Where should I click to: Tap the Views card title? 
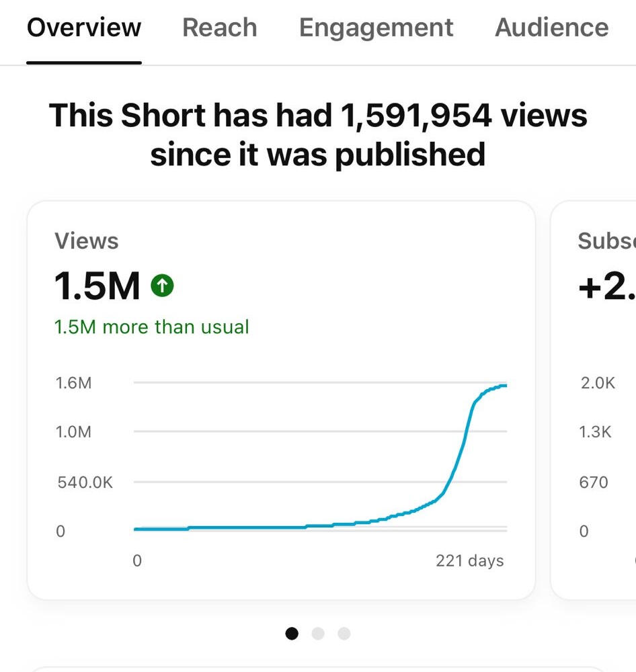87,241
